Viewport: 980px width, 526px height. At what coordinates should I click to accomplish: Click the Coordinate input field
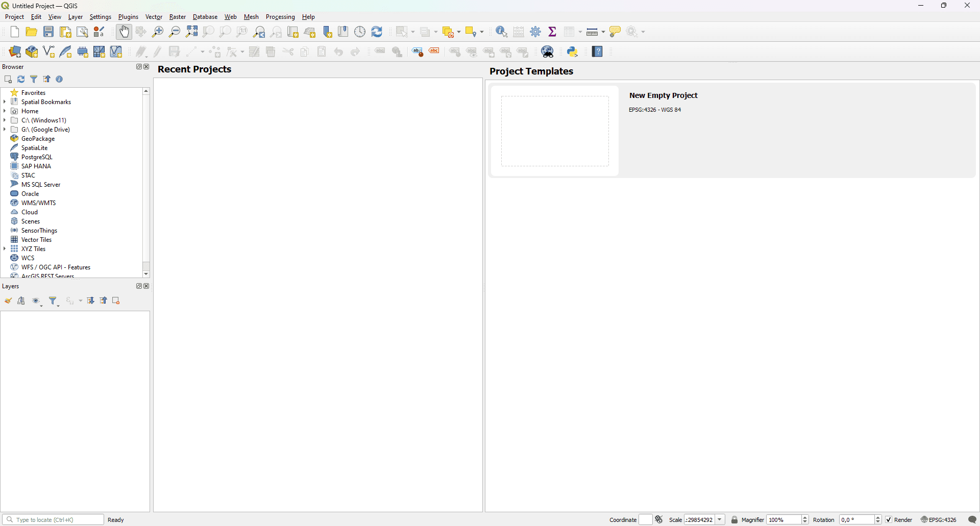coord(646,520)
